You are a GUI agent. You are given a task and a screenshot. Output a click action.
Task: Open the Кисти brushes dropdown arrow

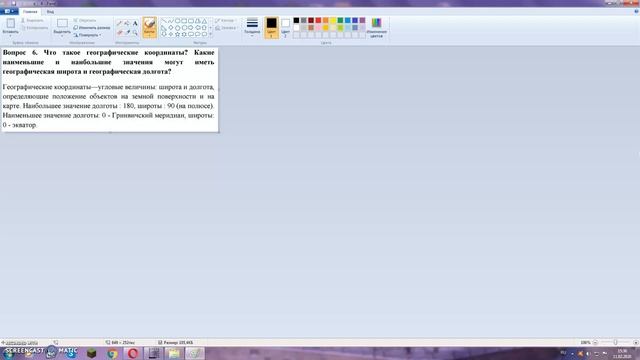[149, 35]
